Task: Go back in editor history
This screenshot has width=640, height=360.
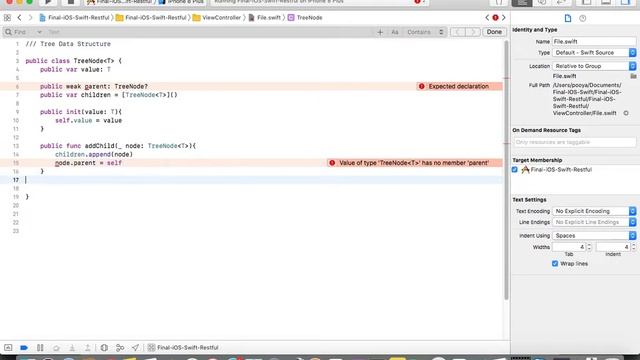Action: coord(19,18)
